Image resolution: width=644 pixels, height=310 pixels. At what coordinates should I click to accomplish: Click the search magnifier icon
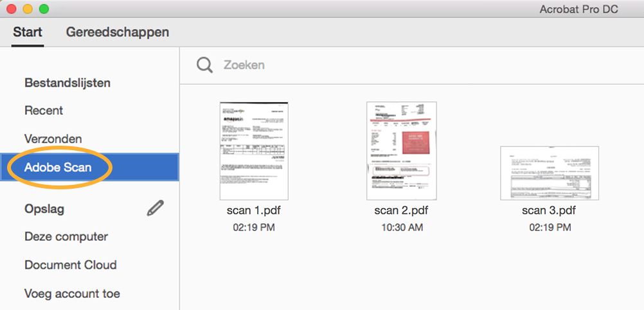point(204,65)
